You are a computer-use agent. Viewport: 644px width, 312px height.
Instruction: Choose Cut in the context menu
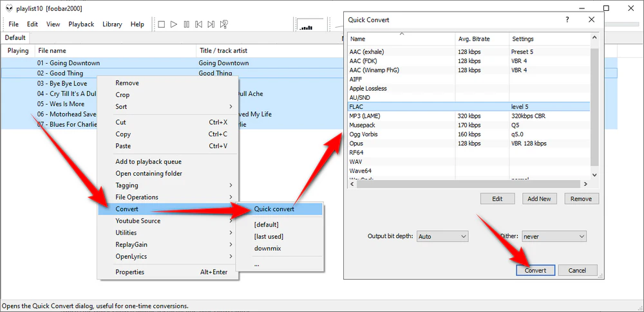(167, 122)
